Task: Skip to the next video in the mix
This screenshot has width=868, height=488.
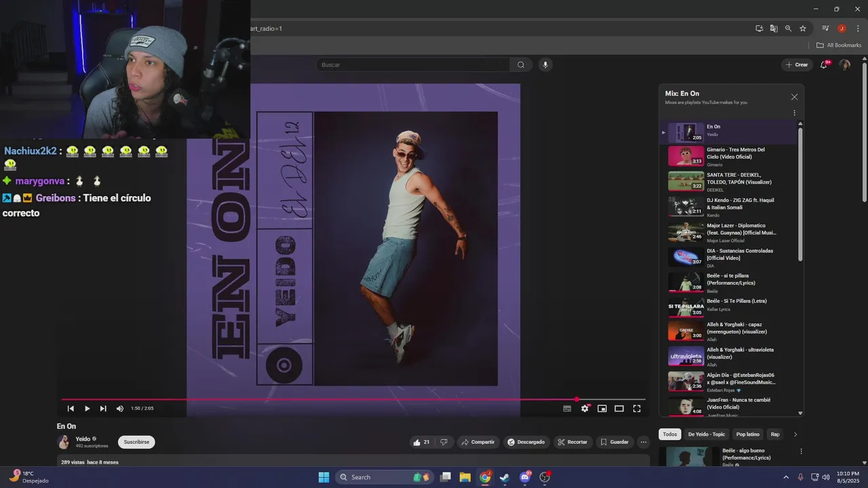Action: [x=103, y=409]
